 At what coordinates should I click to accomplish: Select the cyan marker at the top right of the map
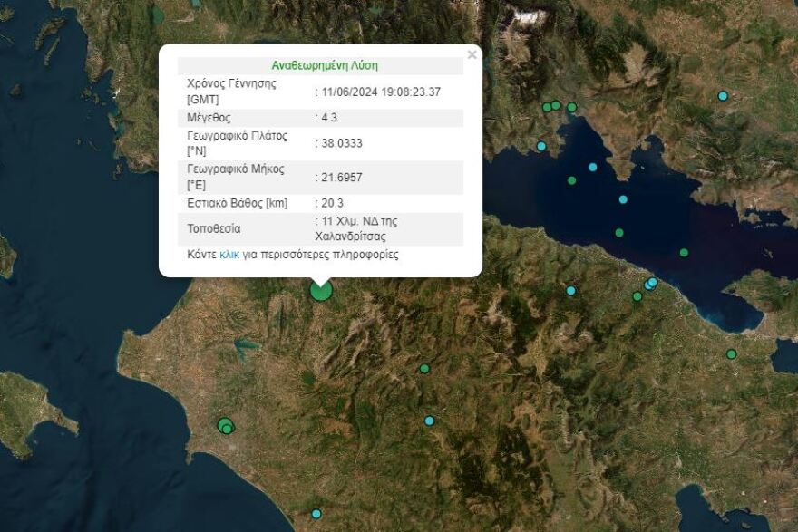click(x=723, y=95)
